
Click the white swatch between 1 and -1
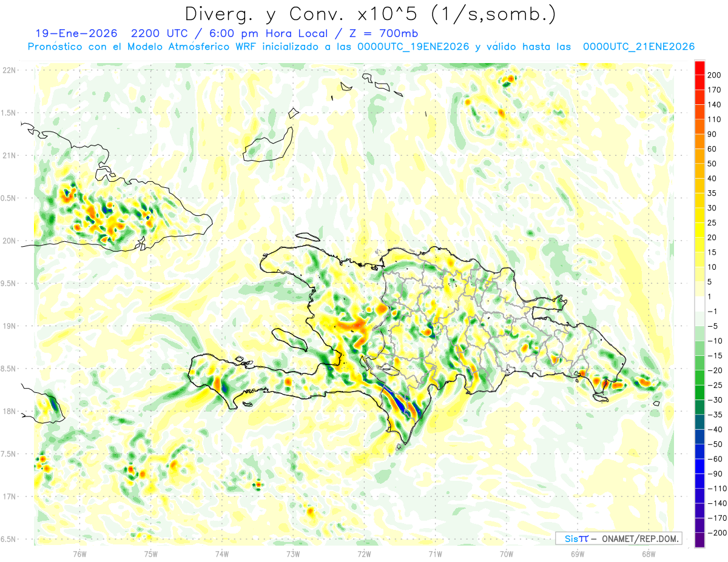point(699,304)
